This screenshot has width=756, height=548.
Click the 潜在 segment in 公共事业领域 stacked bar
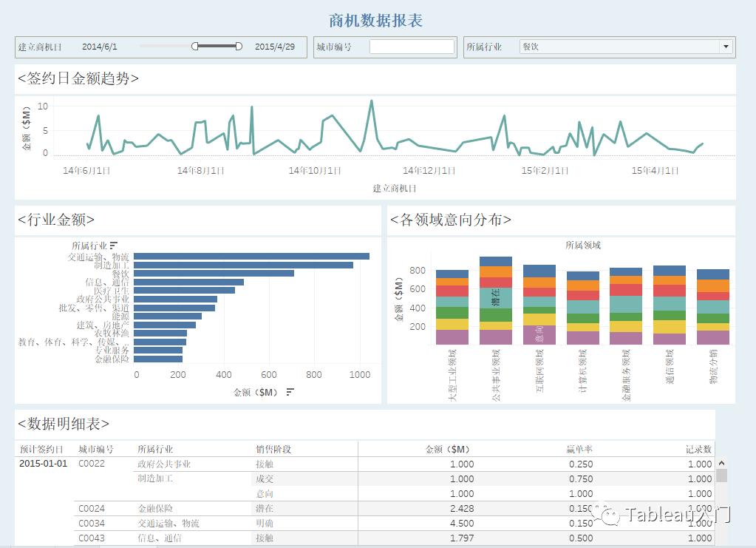[496, 297]
